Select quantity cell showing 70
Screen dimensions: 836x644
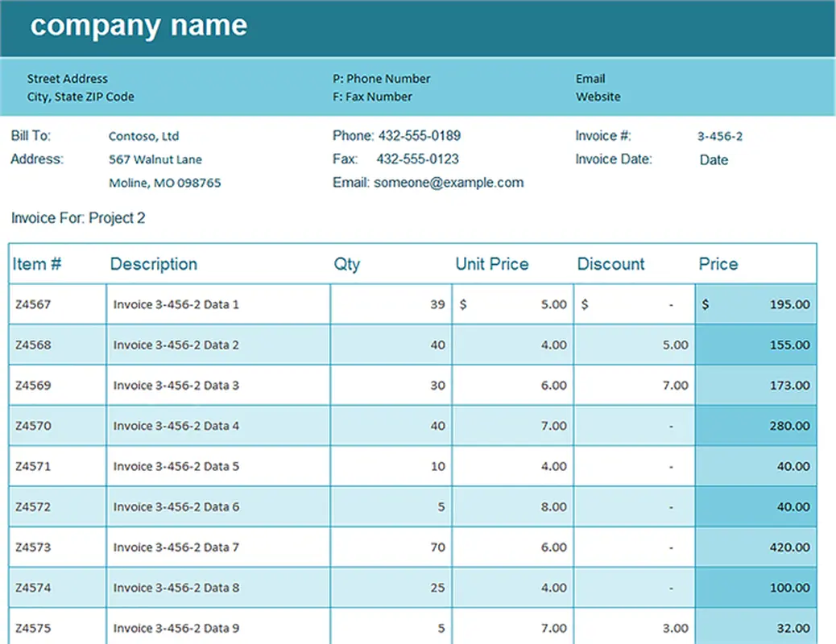[437, 547]
